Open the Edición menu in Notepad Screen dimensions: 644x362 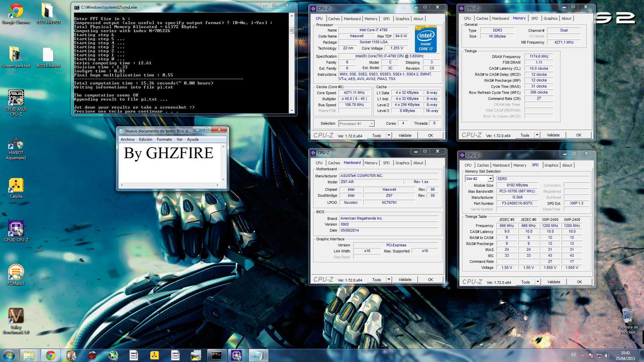pyautogui.click(x=146, y=139)
